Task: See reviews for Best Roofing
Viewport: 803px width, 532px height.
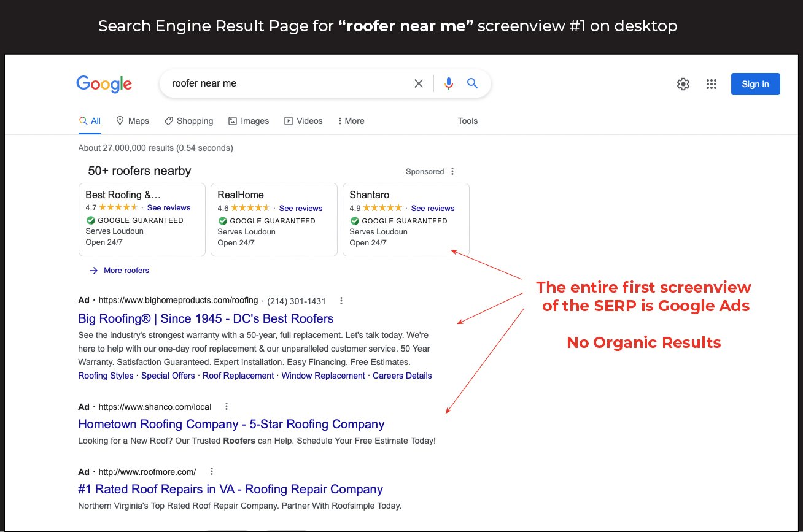Action: coord(169,208)
